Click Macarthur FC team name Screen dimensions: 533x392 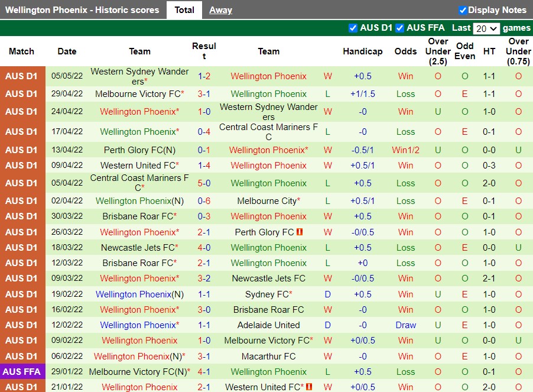click(x=268, y=357)
